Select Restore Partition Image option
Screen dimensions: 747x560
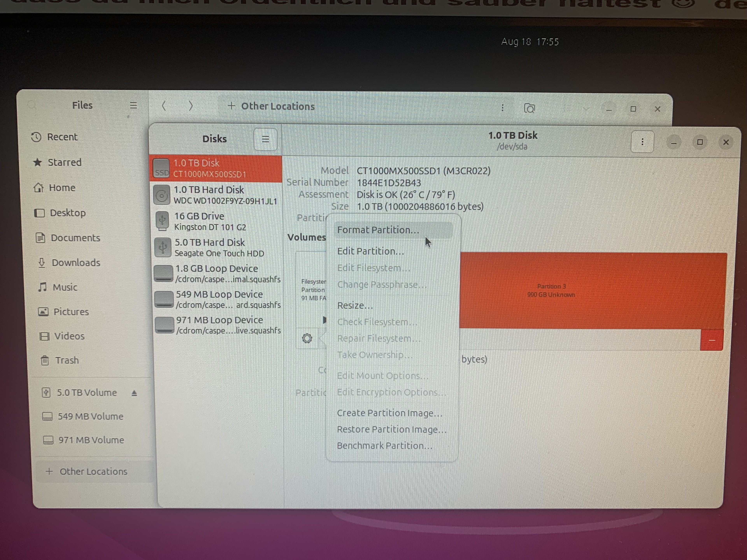click(x=391, y=430)
